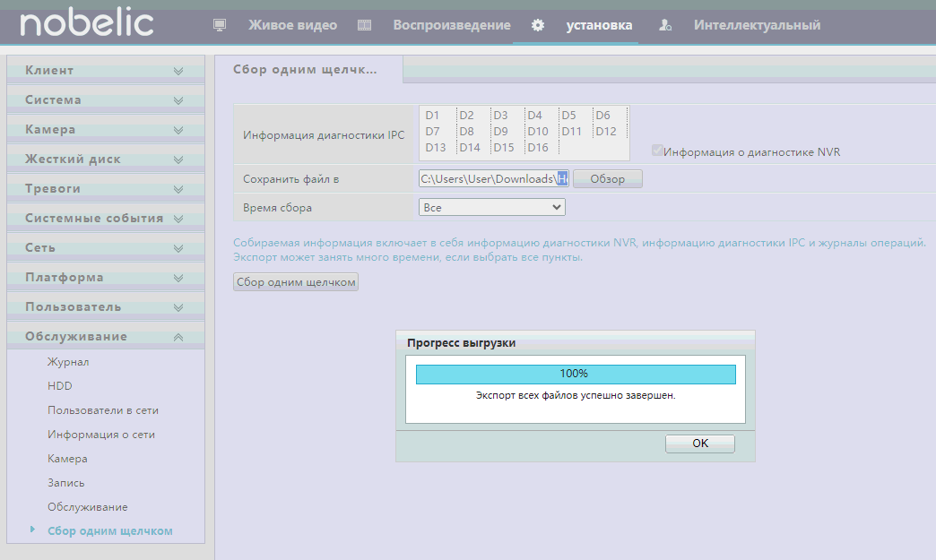
Task: Open the Запись submenu item
Action: (65, 483)
